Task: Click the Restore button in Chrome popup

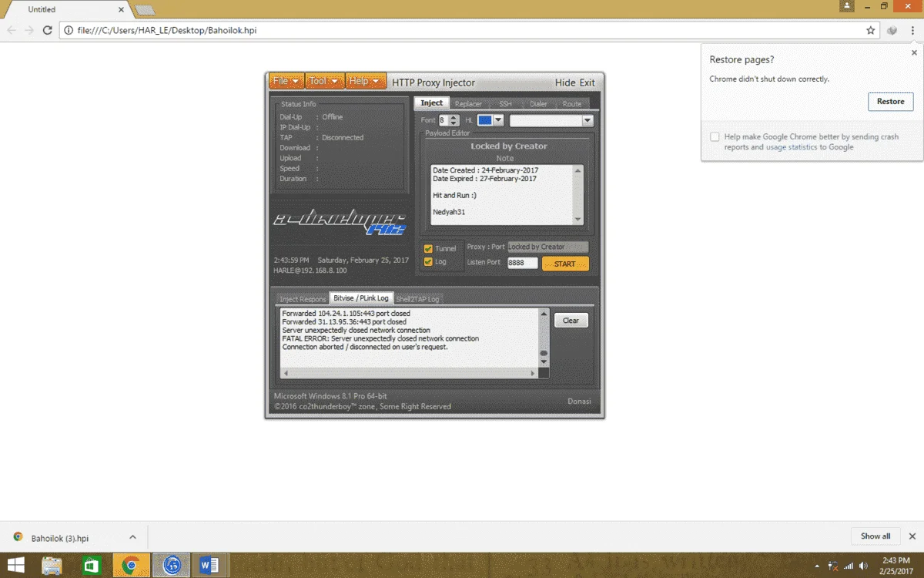Action: tap(891, 102)
